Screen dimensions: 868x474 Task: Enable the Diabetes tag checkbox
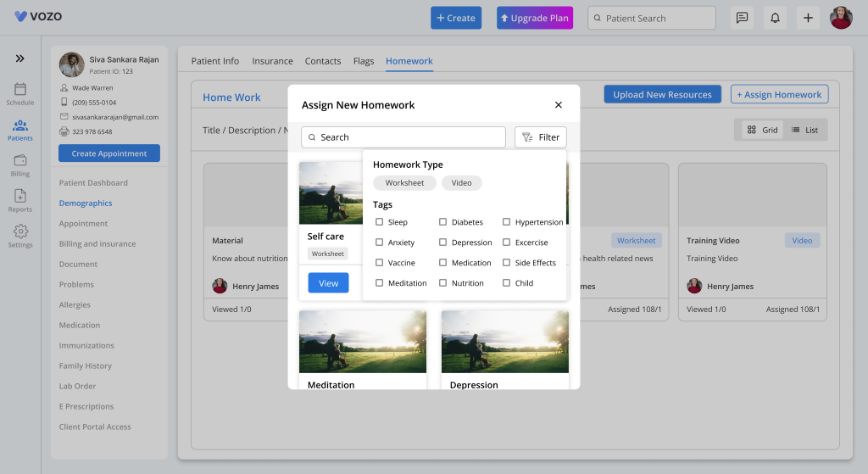[x=442, y=222]
